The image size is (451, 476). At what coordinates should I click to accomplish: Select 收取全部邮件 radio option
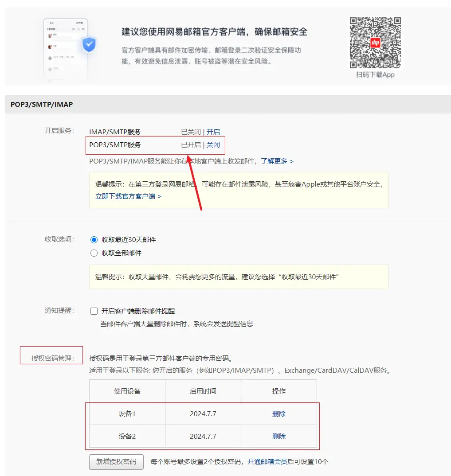point(94,253)
